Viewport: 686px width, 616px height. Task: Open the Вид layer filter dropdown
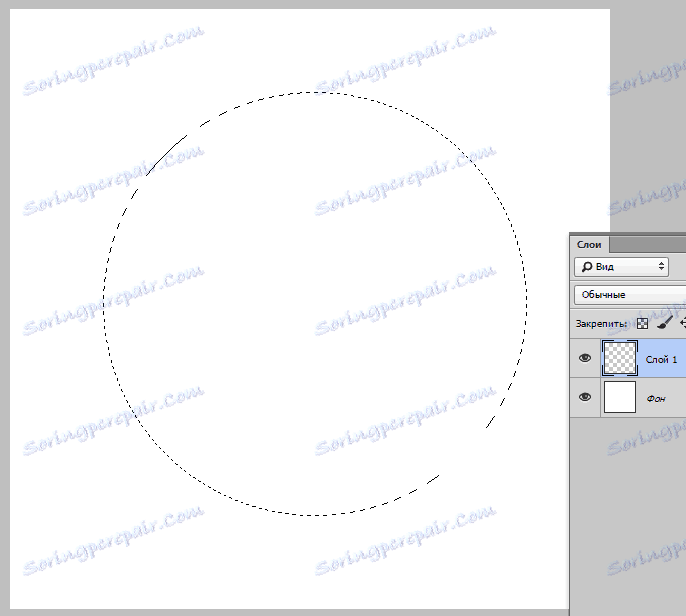click(x=621, y=266)
